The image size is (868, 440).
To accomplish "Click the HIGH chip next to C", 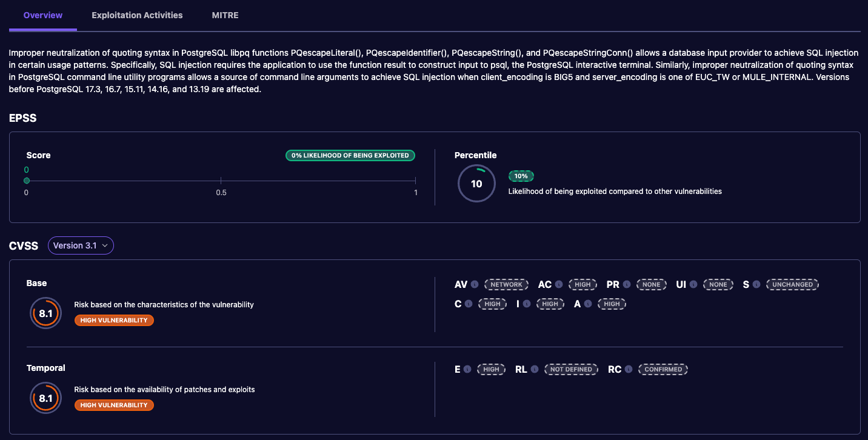I will [x=492, y=304].
